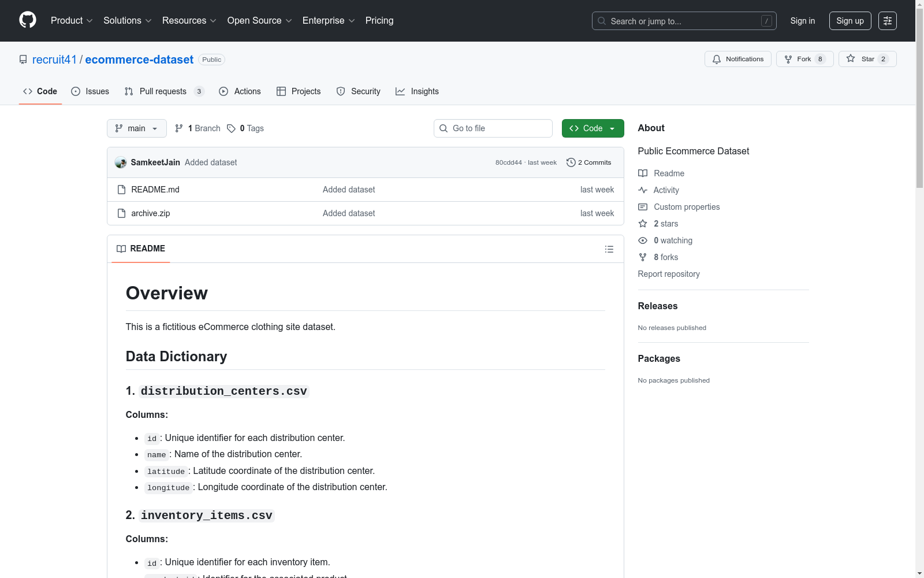Expand the Enterprise menu
Viewport: 924px width, 578px height.
(329, 20)
